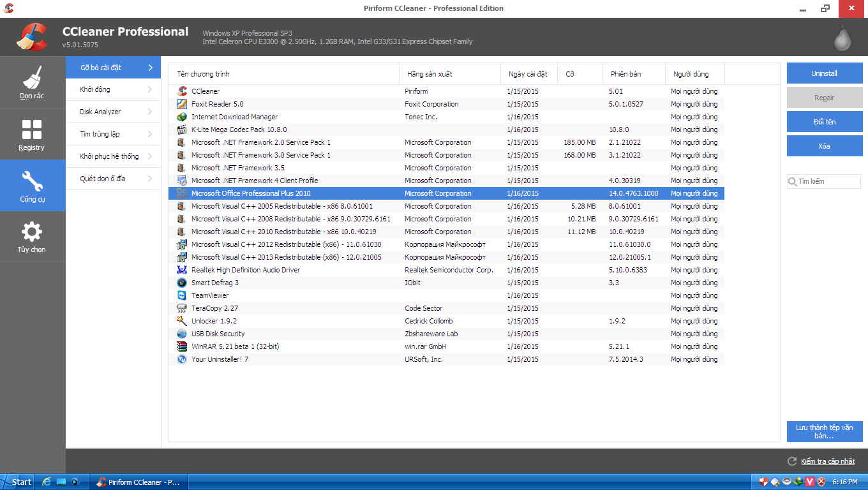Click the Foxit Reader 5.0 icon
The image size is (868, 490).
tap(182, 104)
